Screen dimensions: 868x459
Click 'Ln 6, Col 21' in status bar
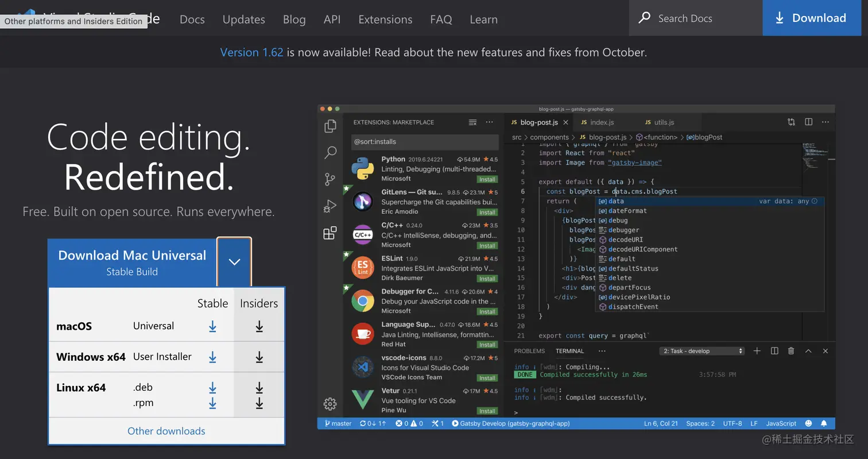tap(661, 423)
